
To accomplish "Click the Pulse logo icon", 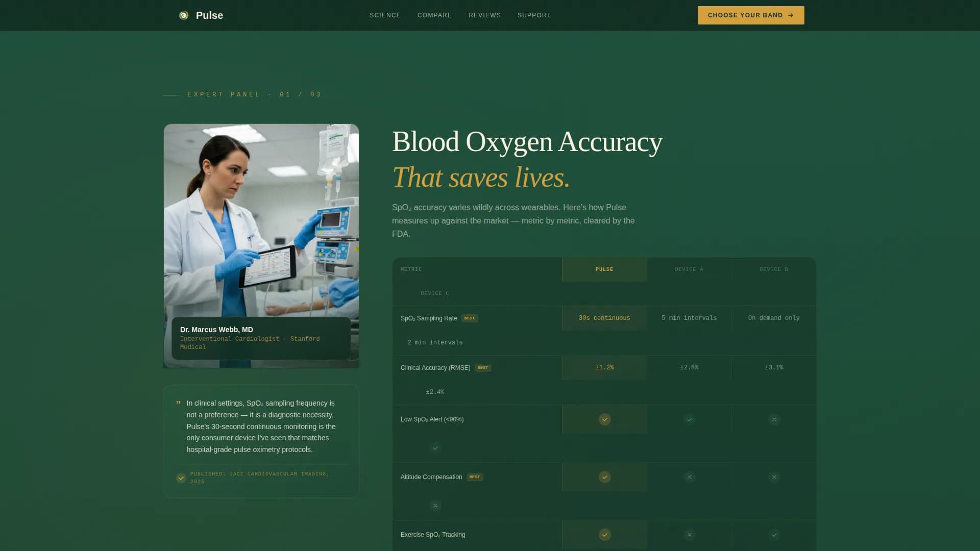I will pos(184,15).
